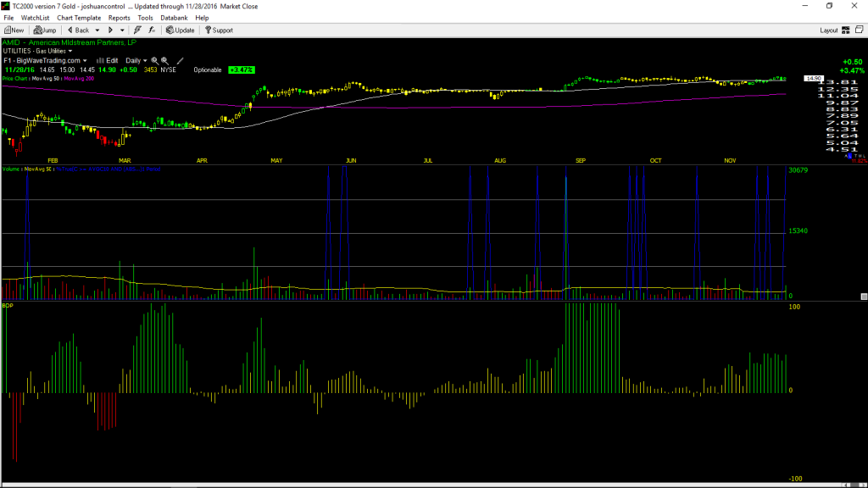Click the Volume indicator label
This screenshot has height=488, width=868.
tap(11, 169)
